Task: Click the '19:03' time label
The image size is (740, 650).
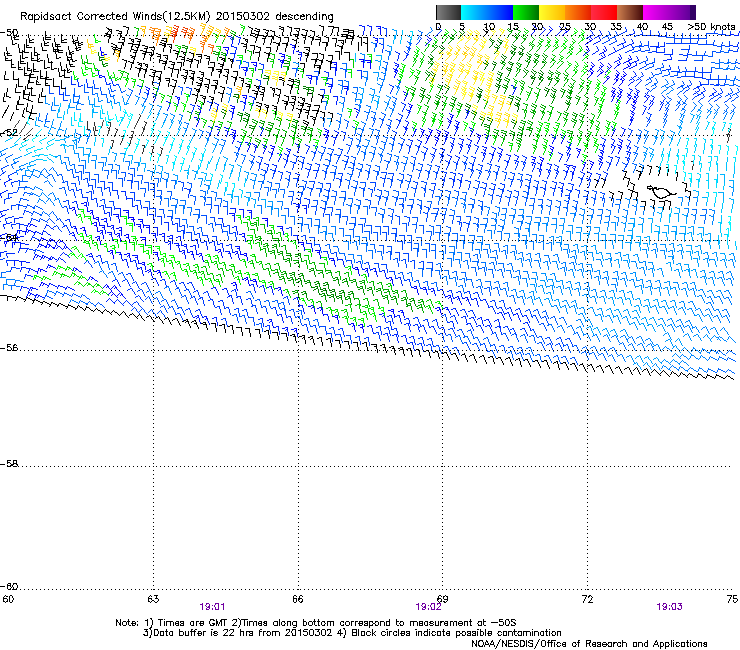Action: click(x=669, y=607)
